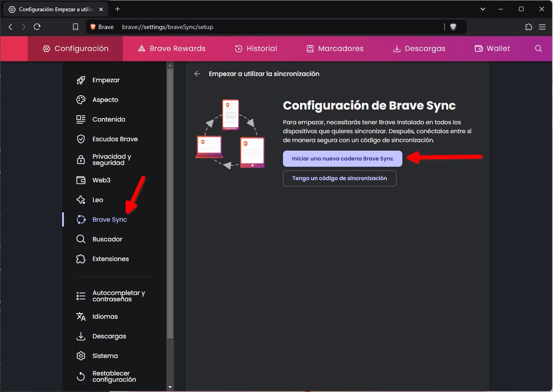Open the Descargas top tab
553x392 pixels.
coord(419,49)
